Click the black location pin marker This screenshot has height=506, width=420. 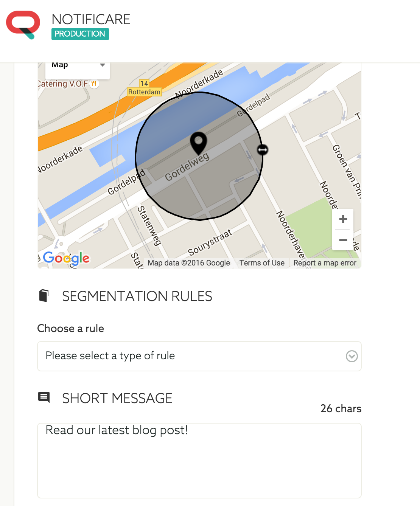198,143
